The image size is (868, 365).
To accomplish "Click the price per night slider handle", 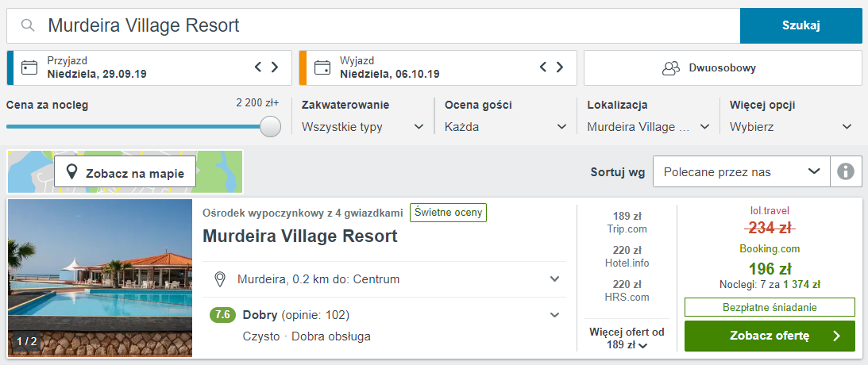I will [271, 127].
